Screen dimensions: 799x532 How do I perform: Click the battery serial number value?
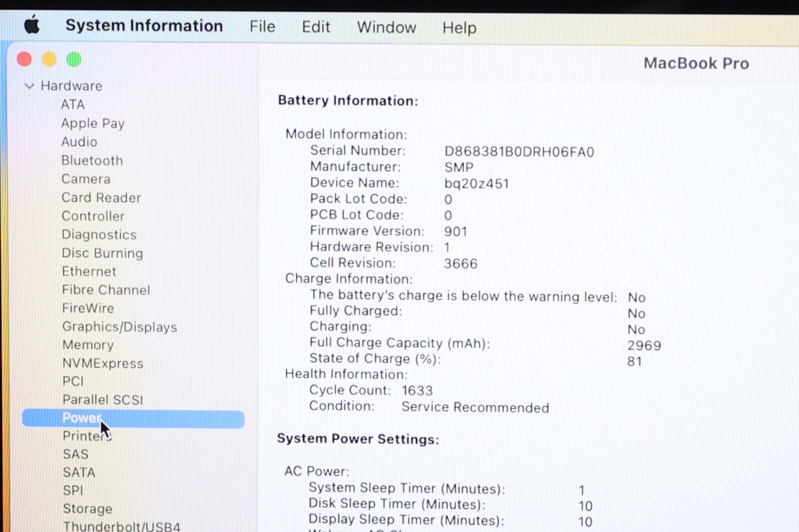pos(519,152)
